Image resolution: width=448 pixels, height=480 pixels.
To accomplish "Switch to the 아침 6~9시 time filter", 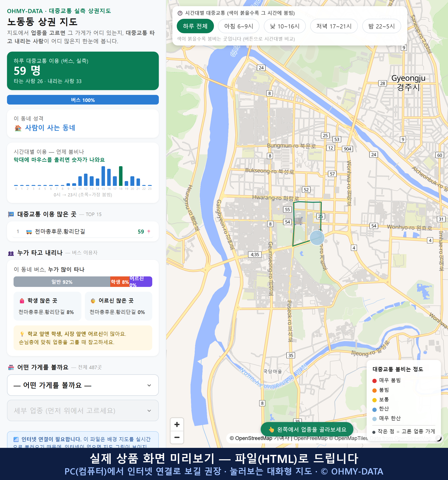I will 238,26.
